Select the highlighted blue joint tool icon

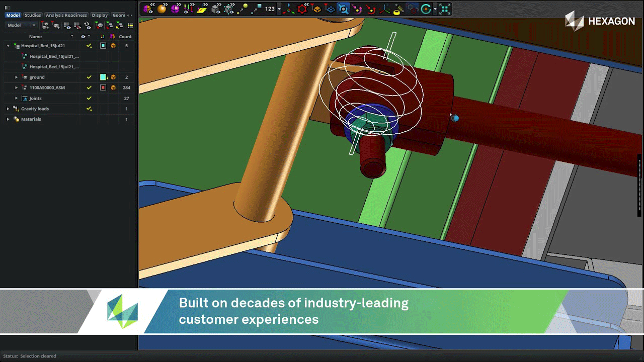click(x=343, y=9)
